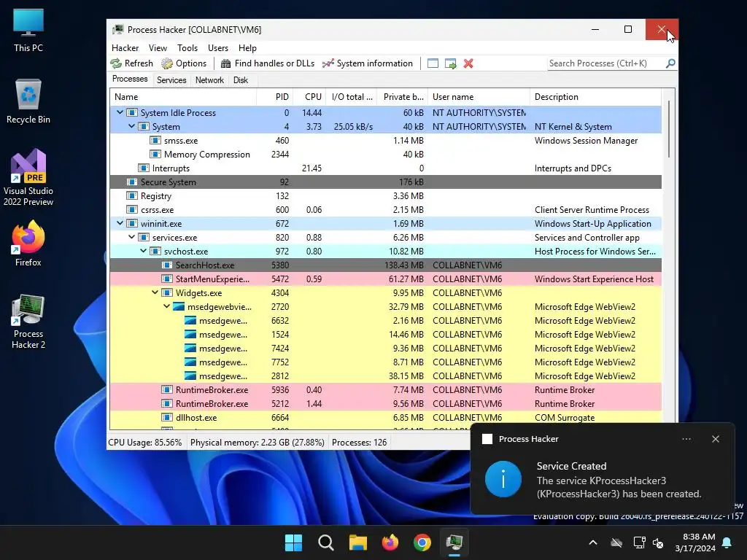Select the Registry process icon
Image resolution: width=747 pixels, height=560 pixels.
point(131,195)
